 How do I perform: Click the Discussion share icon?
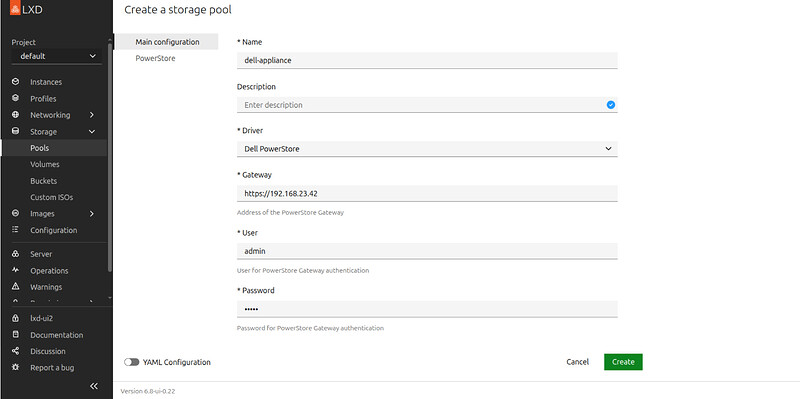click(15, 351)
